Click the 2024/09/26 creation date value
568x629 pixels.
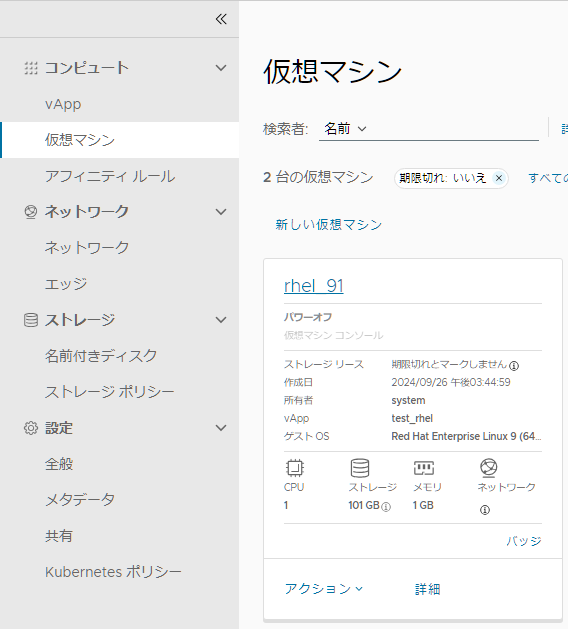pos(451,382)
